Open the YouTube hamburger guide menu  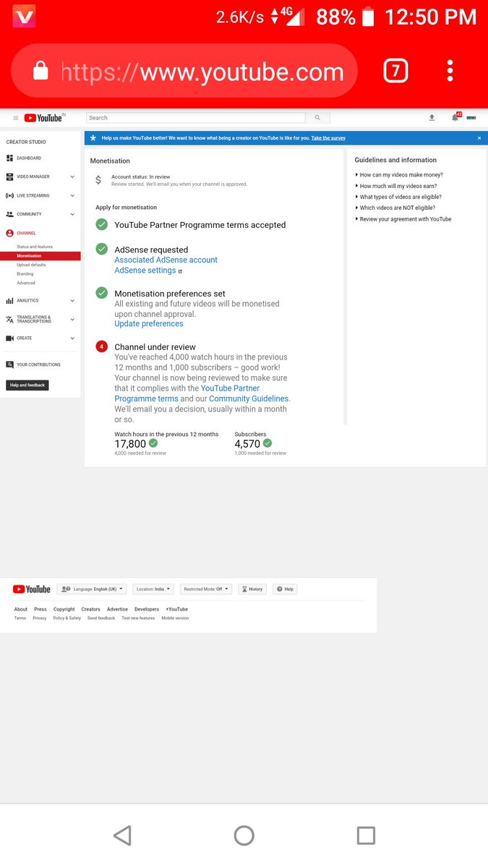point(16,118)
